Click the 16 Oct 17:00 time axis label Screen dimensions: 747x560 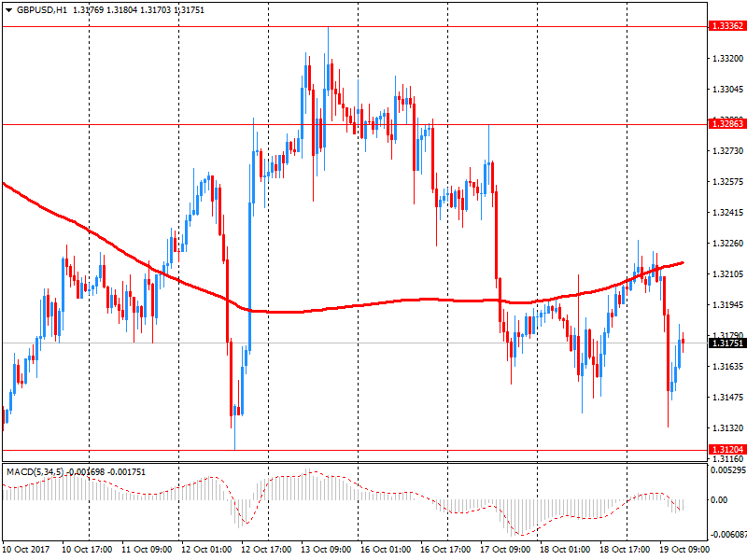pyautogui.click(x=445, y=550)
